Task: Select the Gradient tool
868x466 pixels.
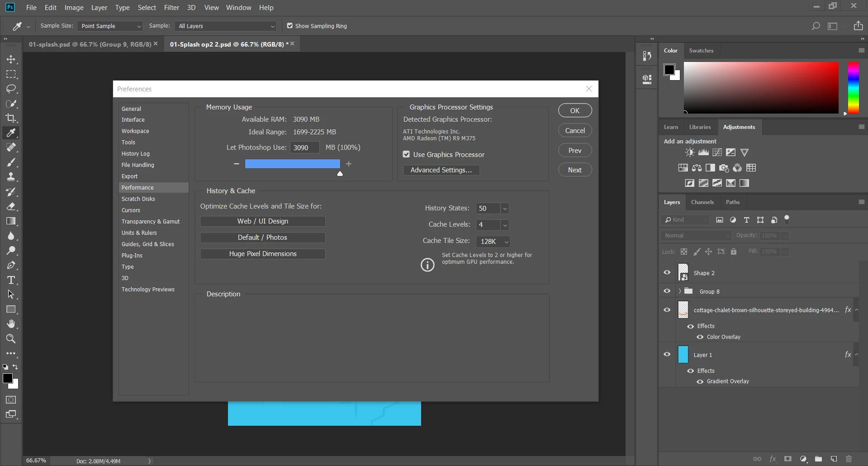Action: point(11,221)
